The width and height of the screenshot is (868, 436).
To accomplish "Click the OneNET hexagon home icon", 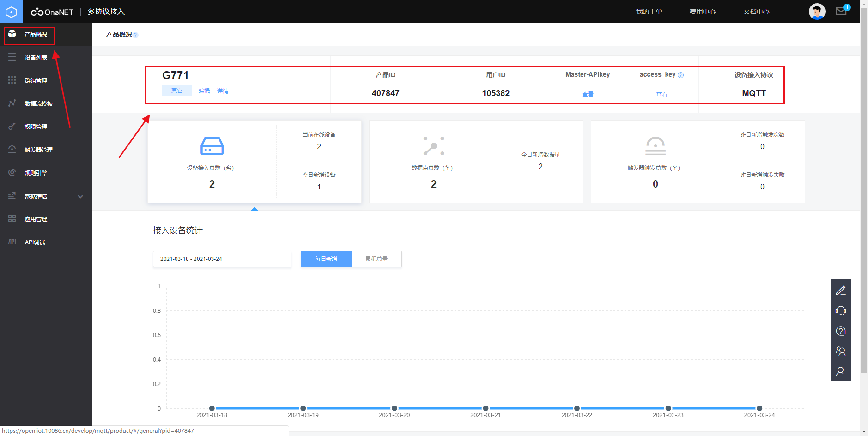I will [11, 12].
